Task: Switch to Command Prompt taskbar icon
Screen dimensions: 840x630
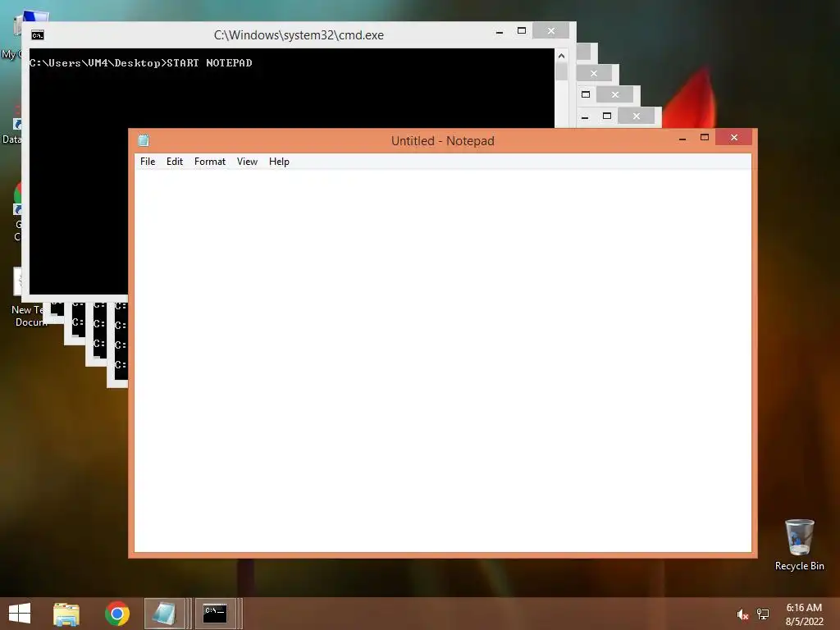Action: click(x=216, y=614)
